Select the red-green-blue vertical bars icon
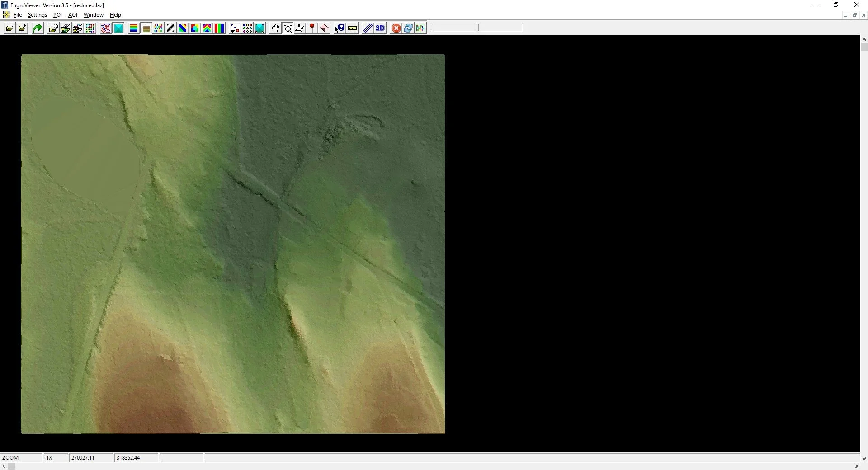The image size is (868, 470). click(x=219, y=28)
